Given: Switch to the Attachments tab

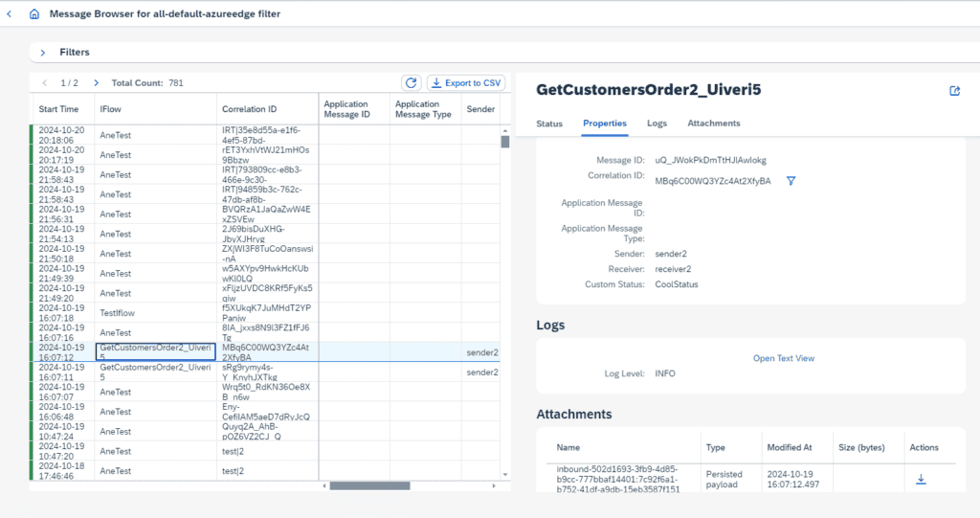Looking at the screenshot, I should click(714, 124).
